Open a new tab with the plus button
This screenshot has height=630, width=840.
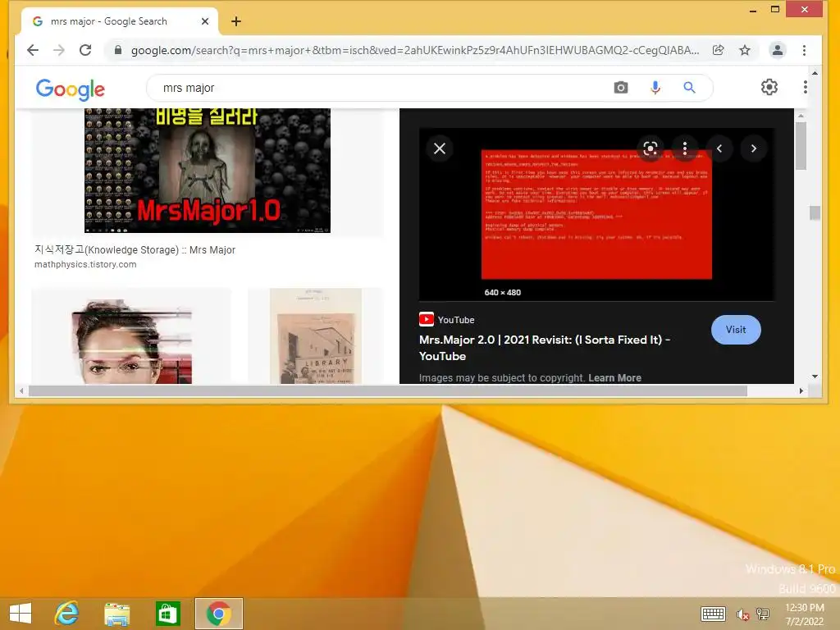[236, 21]
